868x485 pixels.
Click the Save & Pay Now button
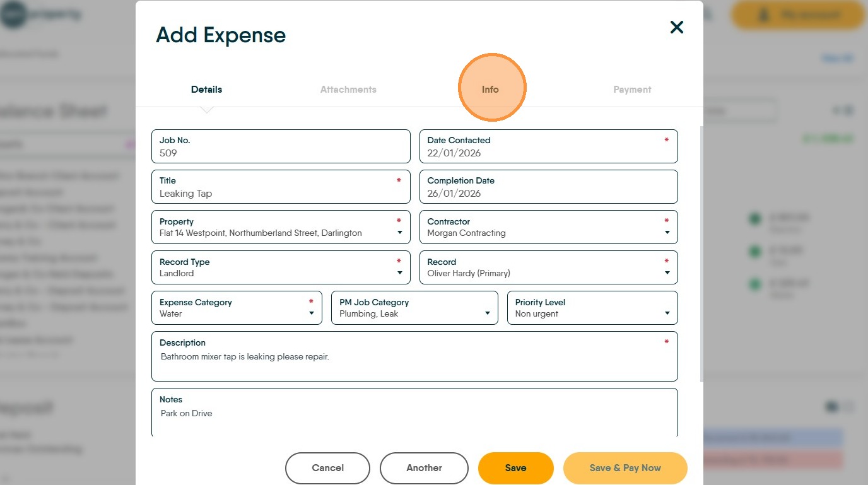tap(625, 468)
